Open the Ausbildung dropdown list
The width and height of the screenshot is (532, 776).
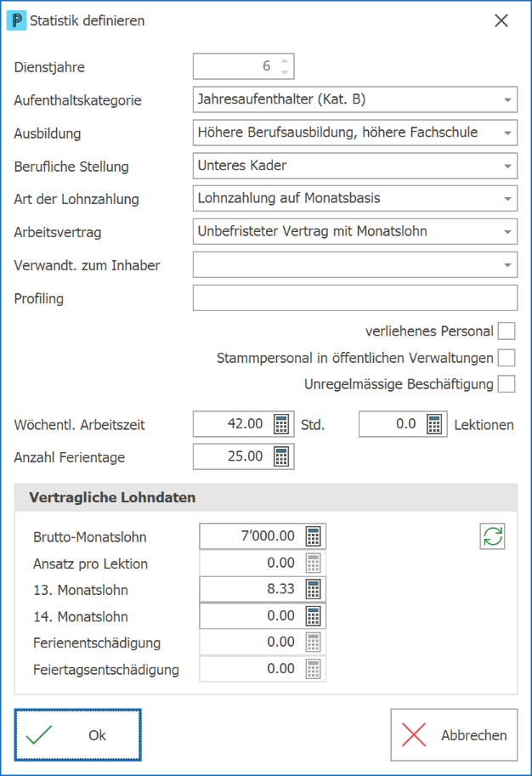tap(507, 133)
